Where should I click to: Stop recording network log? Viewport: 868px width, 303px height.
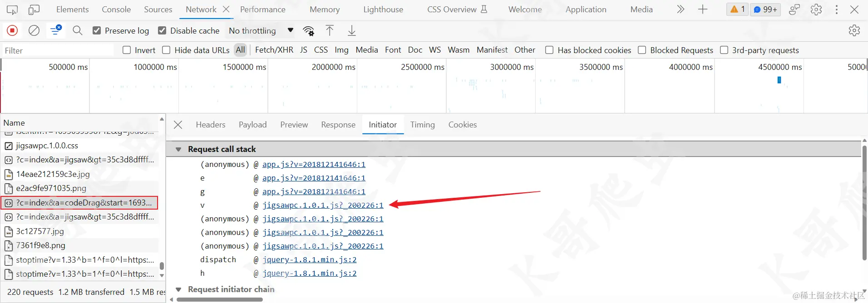12,31
